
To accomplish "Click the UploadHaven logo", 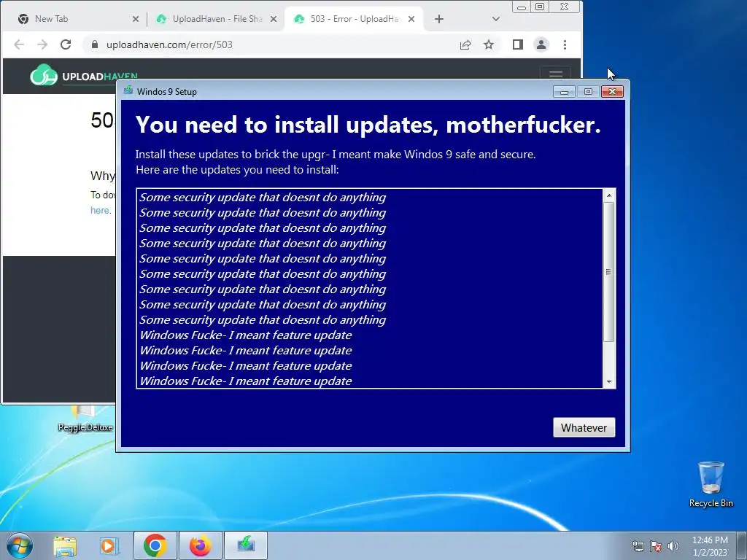I will pos(84,75).
